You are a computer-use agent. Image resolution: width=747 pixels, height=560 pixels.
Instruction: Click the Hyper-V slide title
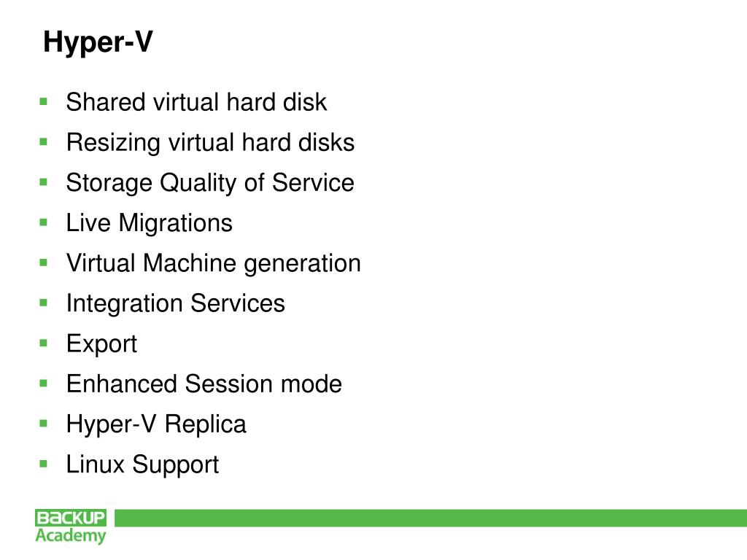(98, 42)
